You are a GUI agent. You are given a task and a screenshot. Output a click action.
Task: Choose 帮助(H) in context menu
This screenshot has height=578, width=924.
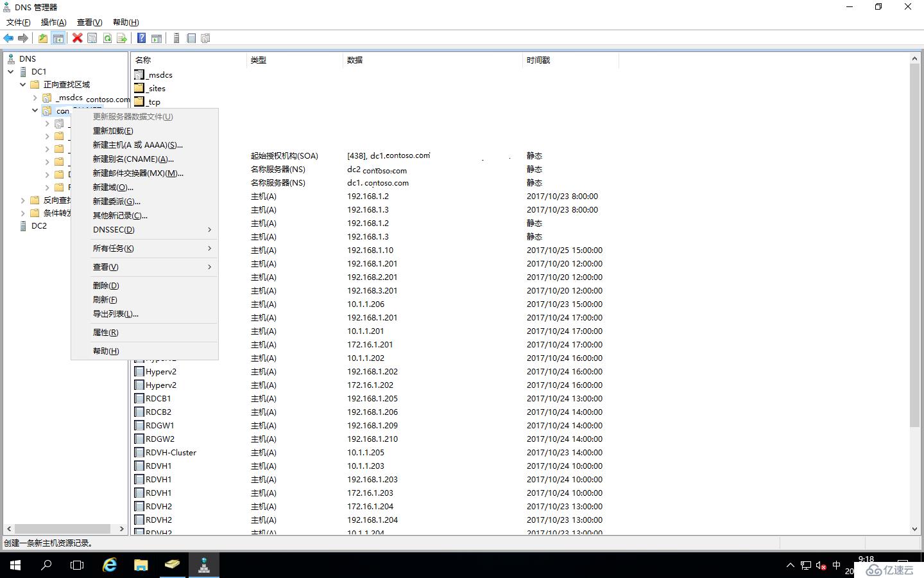click(144, 351)
